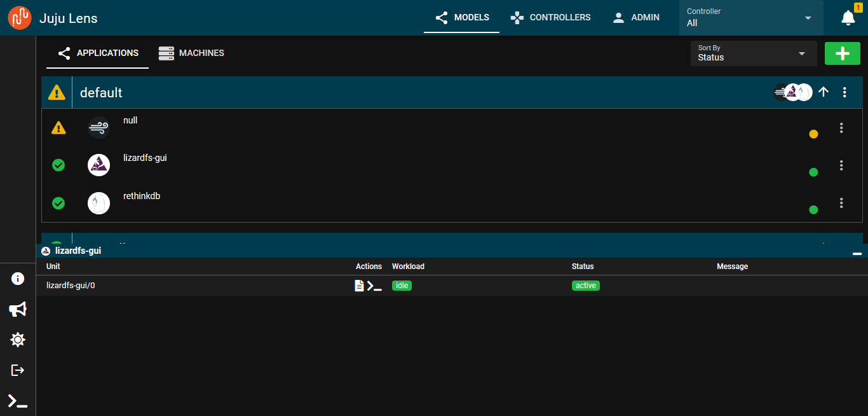Open a terminal for unit lizardfs-gui/0
The image size is (868, 416).
pyautogui.click(x=374, y=286)
